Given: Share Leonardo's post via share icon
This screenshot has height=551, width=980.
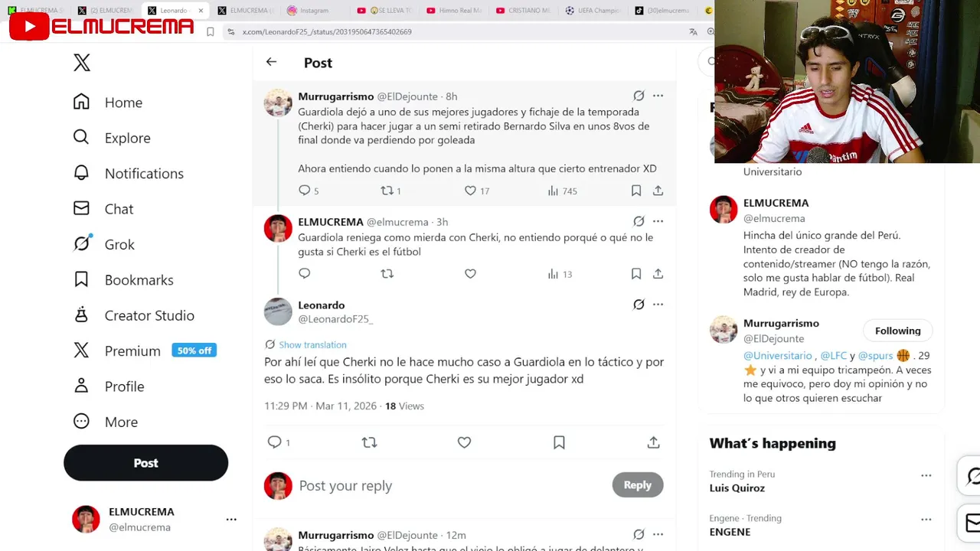Looking at the screenshot, I should [x=653, y=442].
